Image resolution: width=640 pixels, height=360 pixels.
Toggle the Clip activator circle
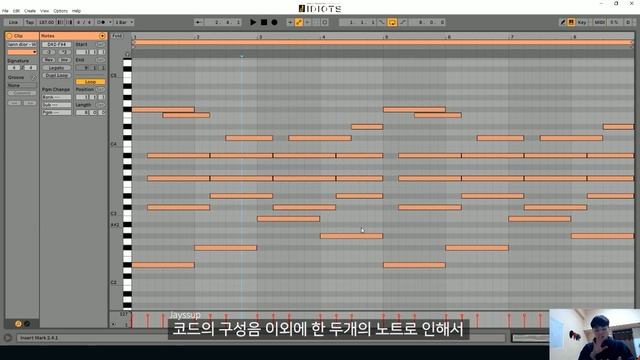pos(9,36)
